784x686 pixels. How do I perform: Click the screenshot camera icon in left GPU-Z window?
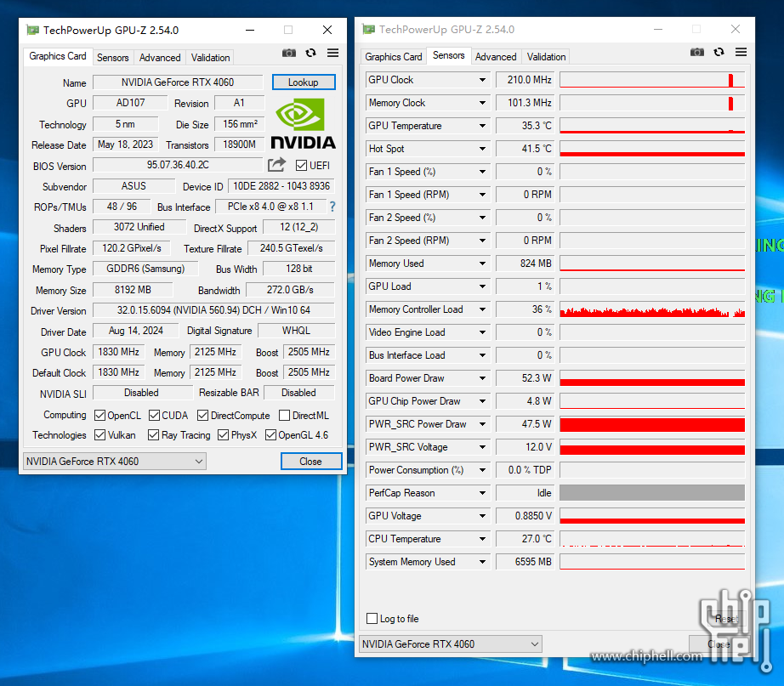pyautogui.click(x=289, y=53)
